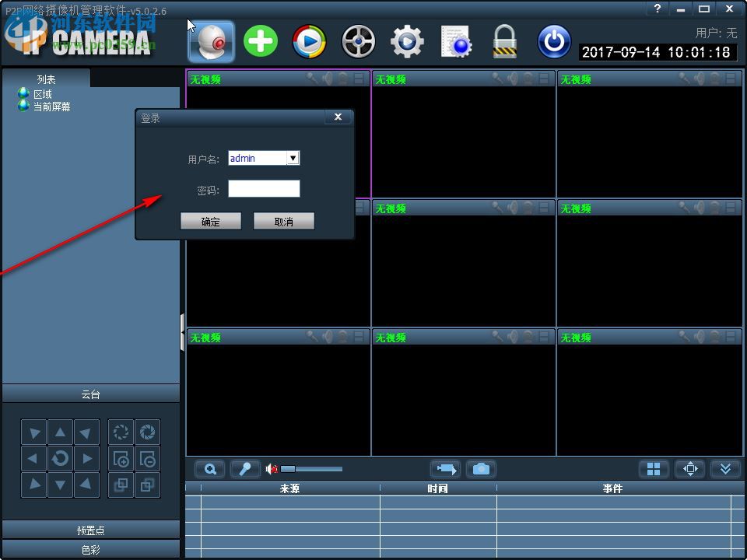Collapse the event list double chevron
Screen dimensions: 747x560
pyautogui.click(x=725, y=469)
